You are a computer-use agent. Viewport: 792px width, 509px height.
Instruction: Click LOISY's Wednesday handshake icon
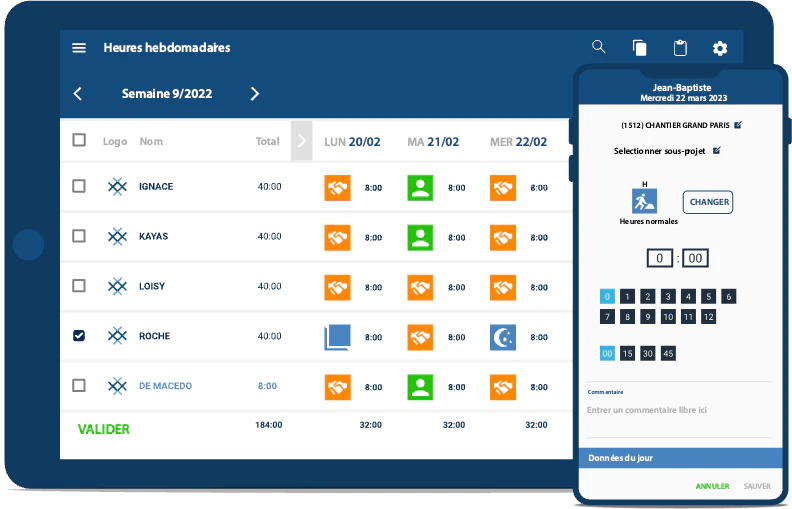(x=503, y=287)
